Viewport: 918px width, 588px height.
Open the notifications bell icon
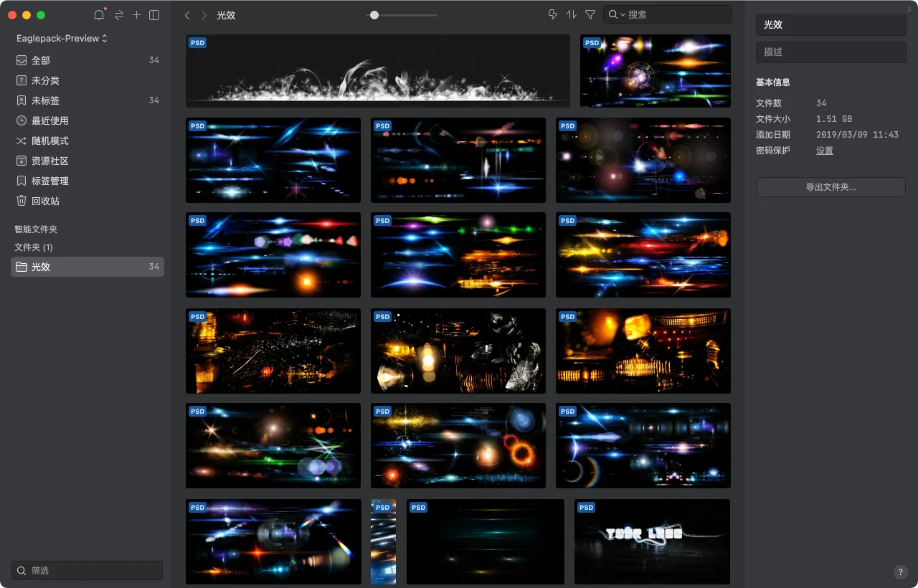[99, 15]
